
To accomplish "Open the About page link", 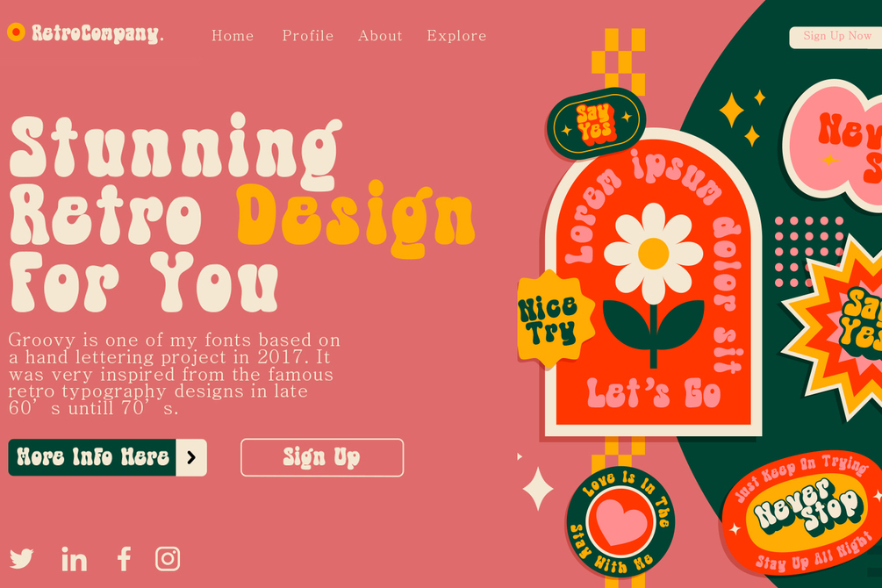I will 380,35.
